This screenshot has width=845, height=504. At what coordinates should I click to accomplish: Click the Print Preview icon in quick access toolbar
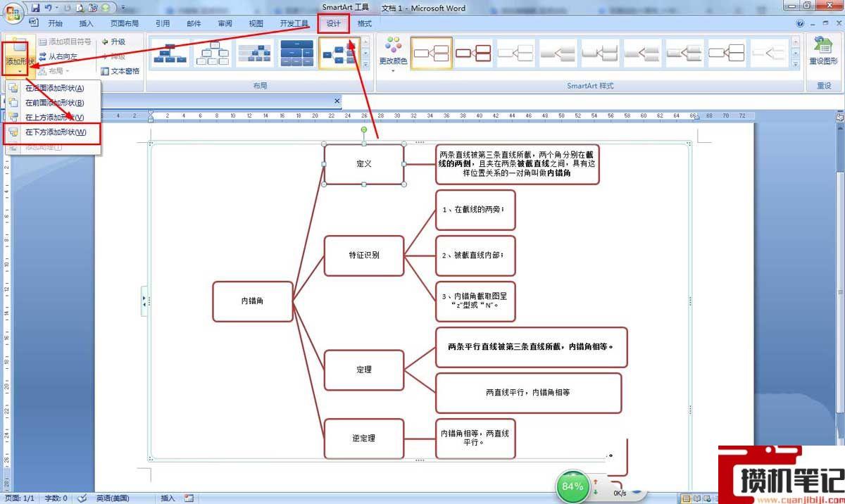point(79,8)
